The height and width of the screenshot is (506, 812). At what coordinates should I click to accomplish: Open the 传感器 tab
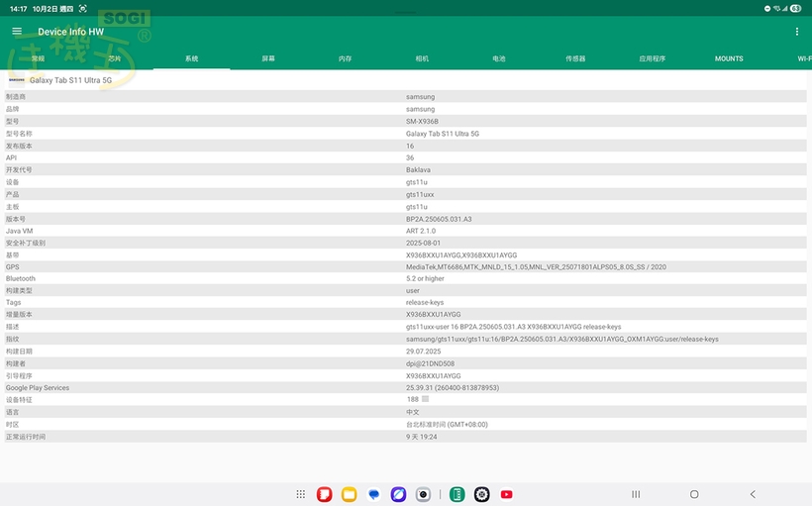pyautogui.click(x=575, y=58)
